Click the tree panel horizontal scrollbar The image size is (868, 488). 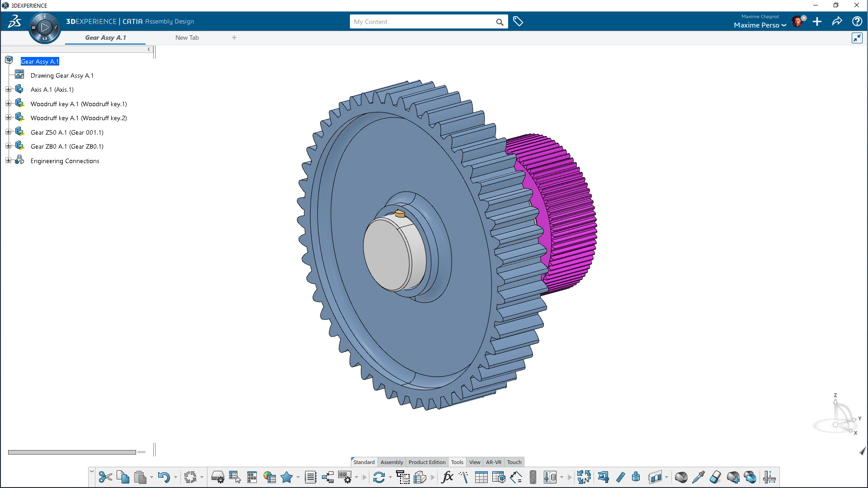pyautogui.click(x=72, y=452)
